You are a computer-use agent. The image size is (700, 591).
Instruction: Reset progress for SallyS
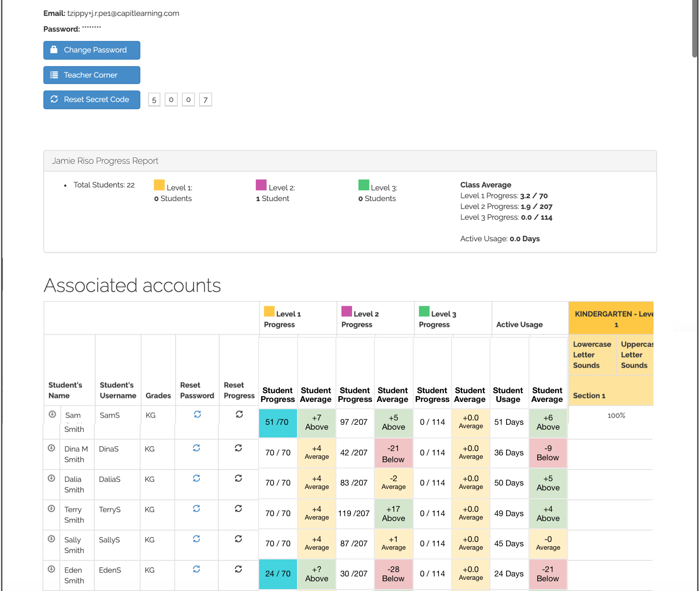(x=238, y=539)
